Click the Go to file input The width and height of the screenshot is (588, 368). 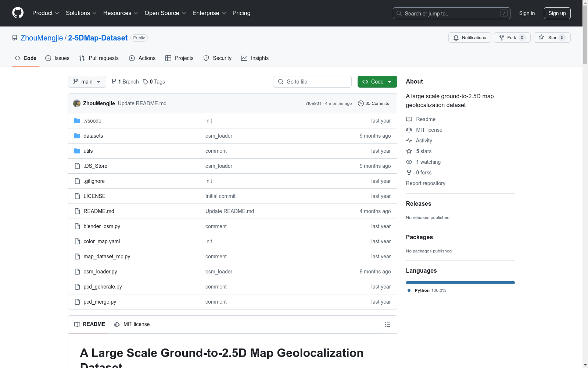(312, 82)
